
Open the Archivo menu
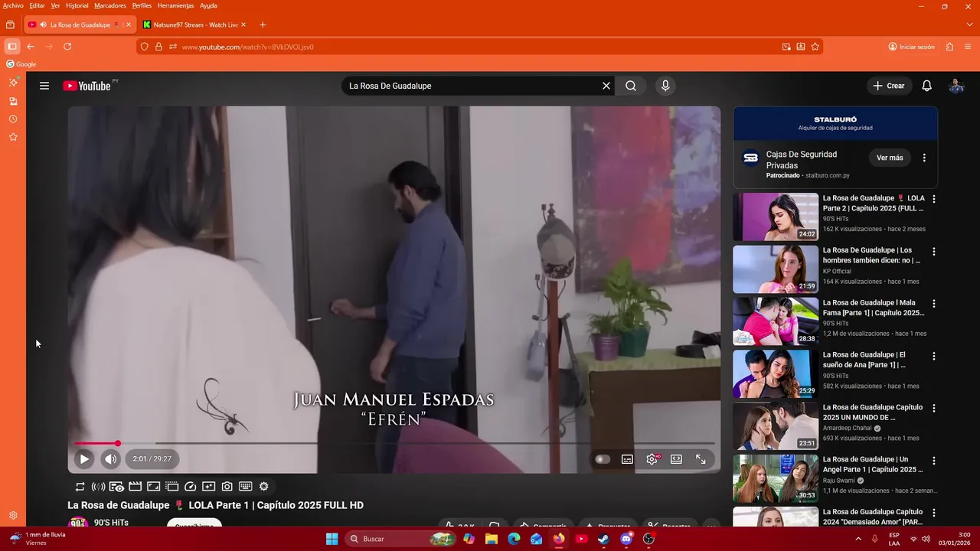coord(13,5)
